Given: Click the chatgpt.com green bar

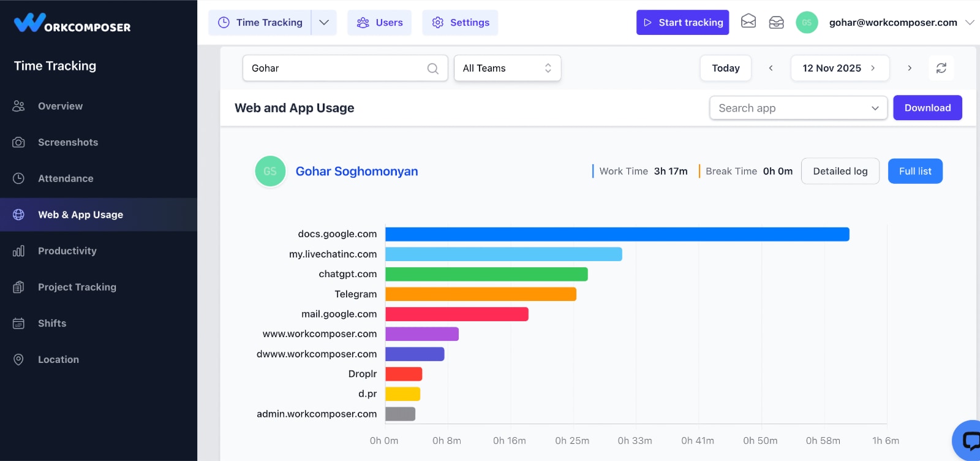Looking at the screenshot, I should (x=486, y=274).
